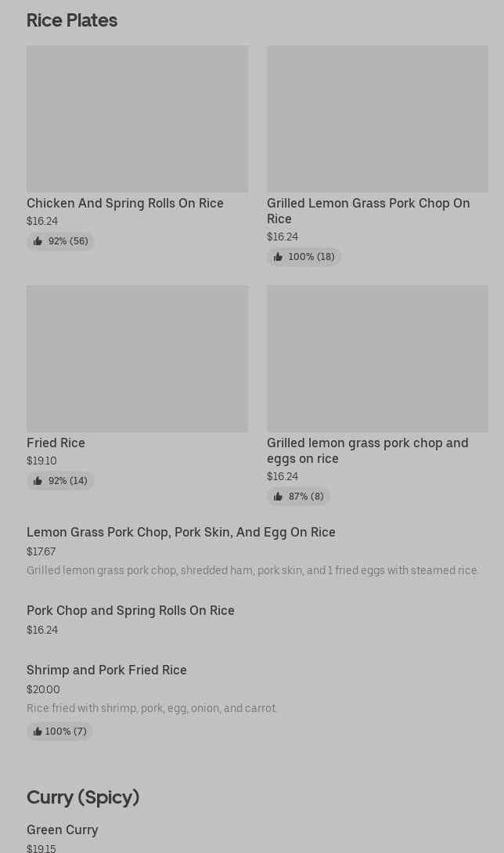The width and height of the screenshot is (504, 853).
Task: Click thumbs-up icon under Chicken And Spring Rolls
Action: tap(38, 241)
